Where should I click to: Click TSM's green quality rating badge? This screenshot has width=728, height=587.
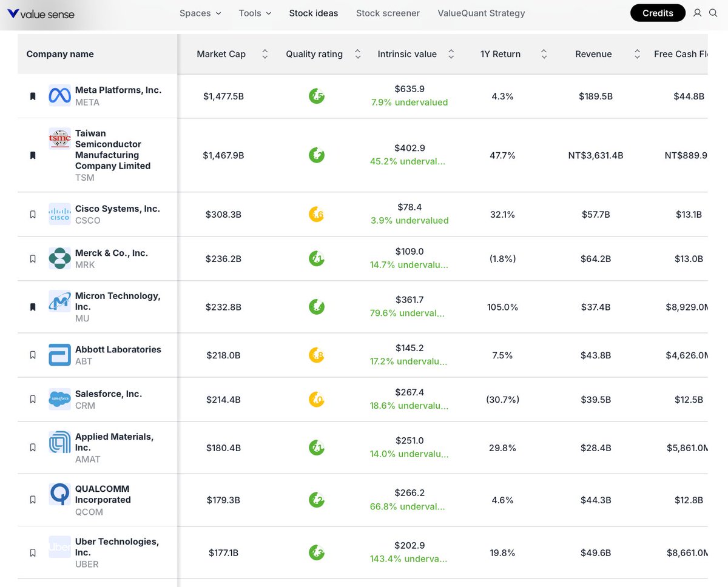pos(316,155)
